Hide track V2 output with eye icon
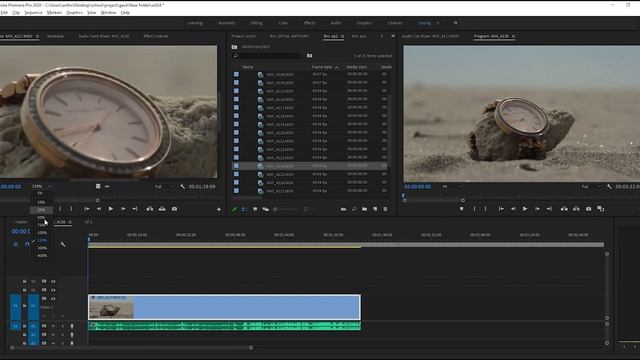Image resolution: width=640 pixels, height=360 pixels. point(53,290)
